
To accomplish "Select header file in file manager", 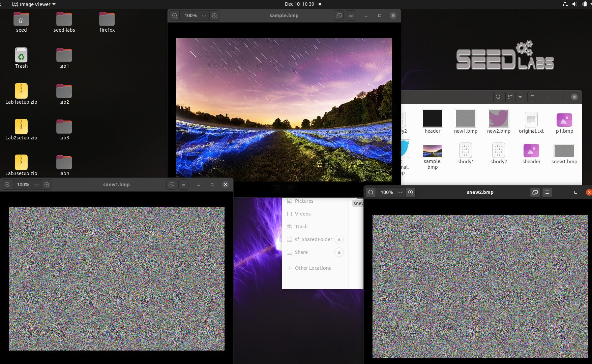I will tap(433, 122).
